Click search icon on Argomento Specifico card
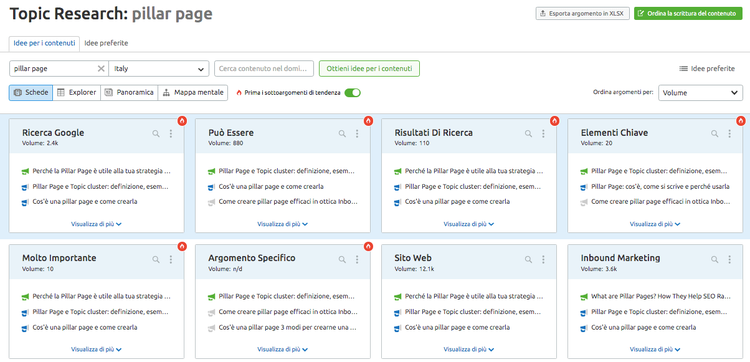Image resolution: width=750 pixels, height=362 pixels. (342, 259)
